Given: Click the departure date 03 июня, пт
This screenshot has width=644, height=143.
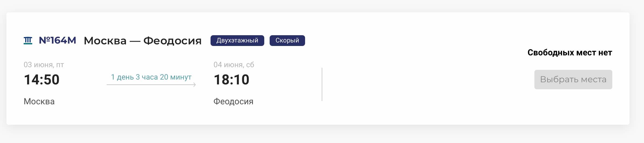Looking at the screenshot, I should coord(44,65).
